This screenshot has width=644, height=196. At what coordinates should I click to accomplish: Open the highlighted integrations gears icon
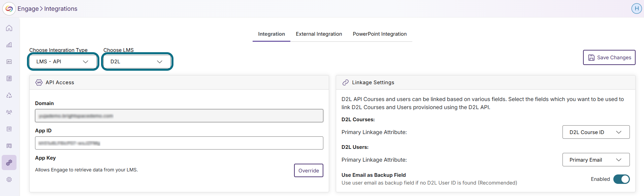coord(9,163)
